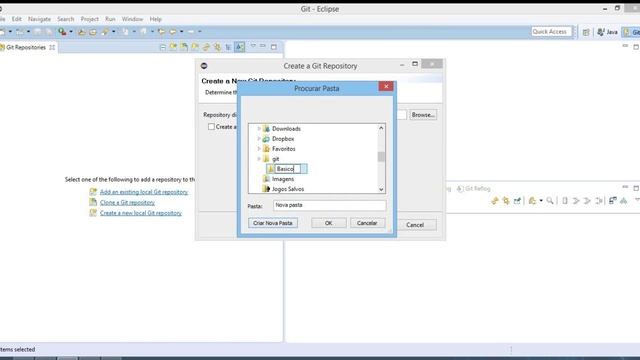Click the Create a new local Git repository link
The image size is (640, 360).
(x=140, y=213)
